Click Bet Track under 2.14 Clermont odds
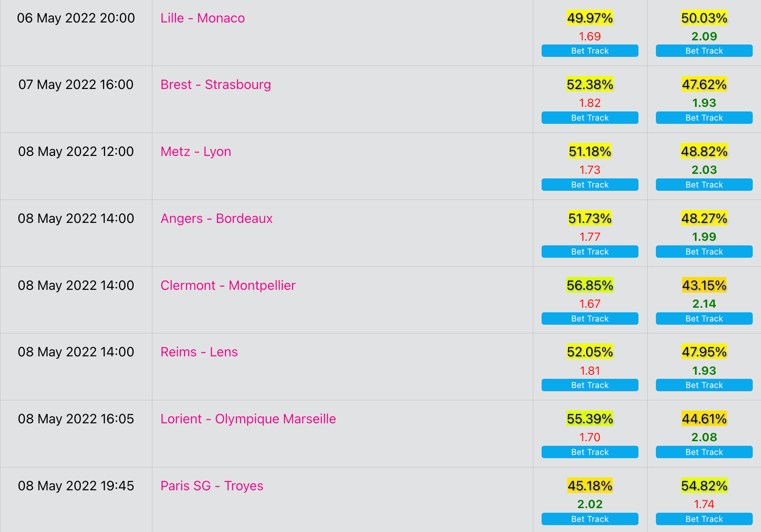Image resolution: width=761 pixels, height=532 pixels. point(704,319)
